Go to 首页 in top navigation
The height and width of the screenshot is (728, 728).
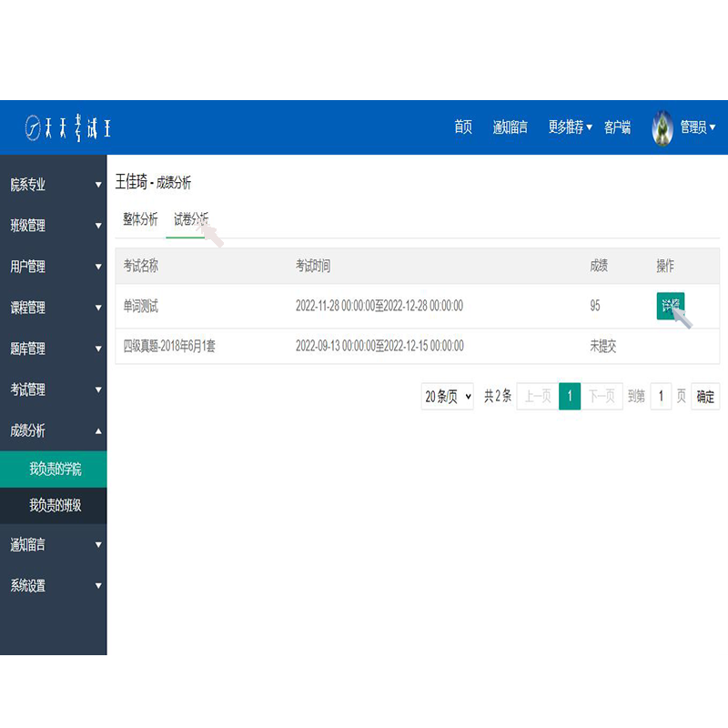point(463,126)
